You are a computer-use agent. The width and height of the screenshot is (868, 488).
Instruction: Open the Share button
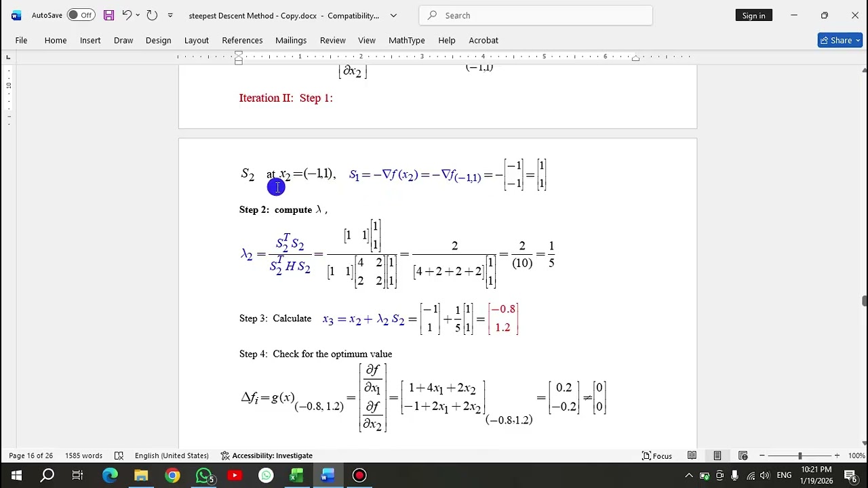pos(840,40)
